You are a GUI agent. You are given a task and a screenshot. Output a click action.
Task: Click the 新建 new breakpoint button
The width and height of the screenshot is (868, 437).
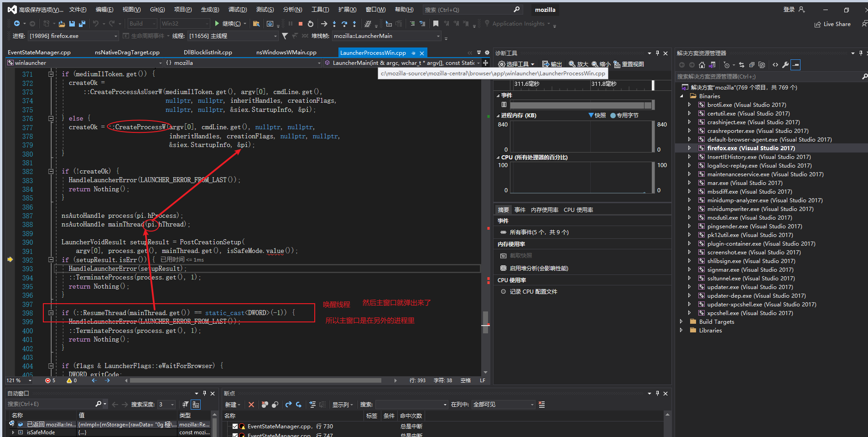pyautogui.click(x=233, y=405)
